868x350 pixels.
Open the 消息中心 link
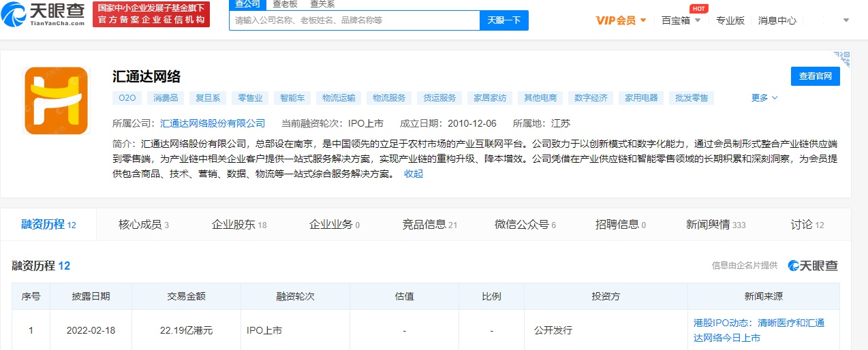point(777,20)
